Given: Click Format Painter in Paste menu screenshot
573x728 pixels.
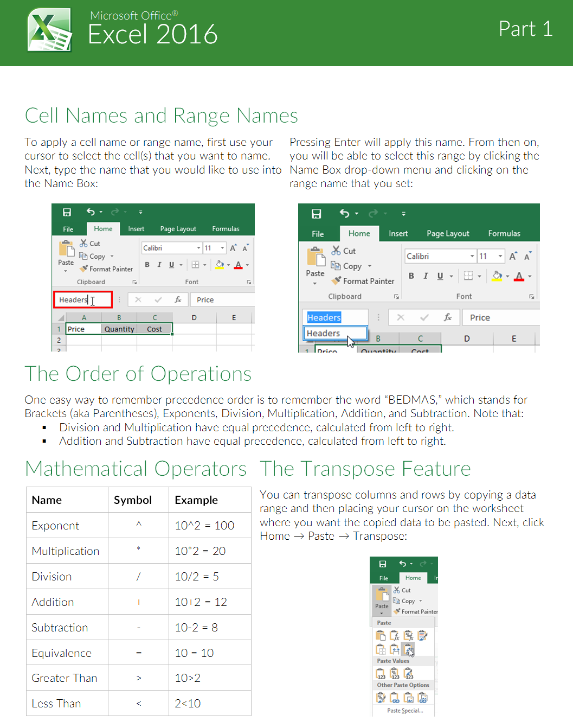Looking at the screenshot, I should coord(415,611).
